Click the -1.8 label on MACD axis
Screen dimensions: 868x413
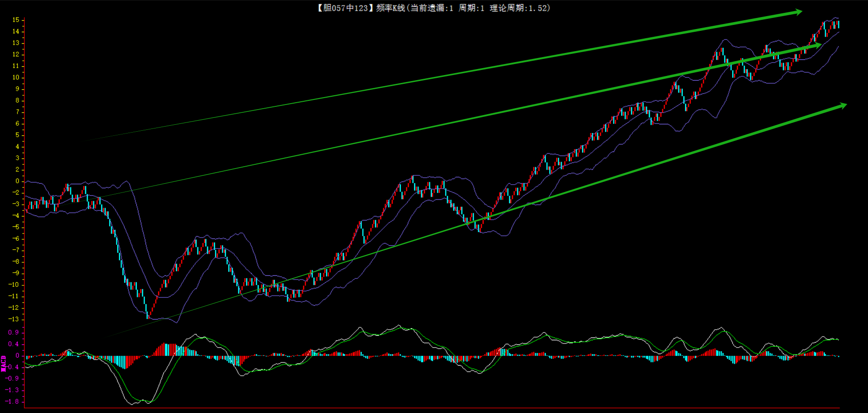pyautogui.click(x=12, y=401)
